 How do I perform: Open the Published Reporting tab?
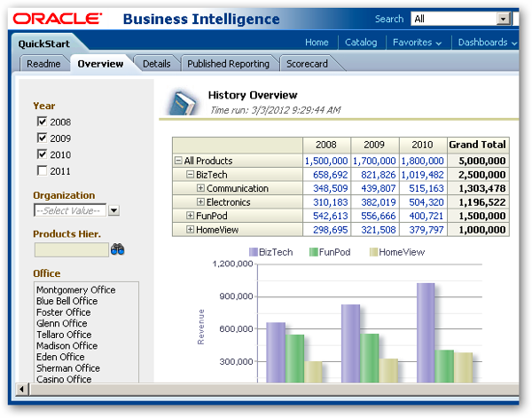tap(229, 64)
